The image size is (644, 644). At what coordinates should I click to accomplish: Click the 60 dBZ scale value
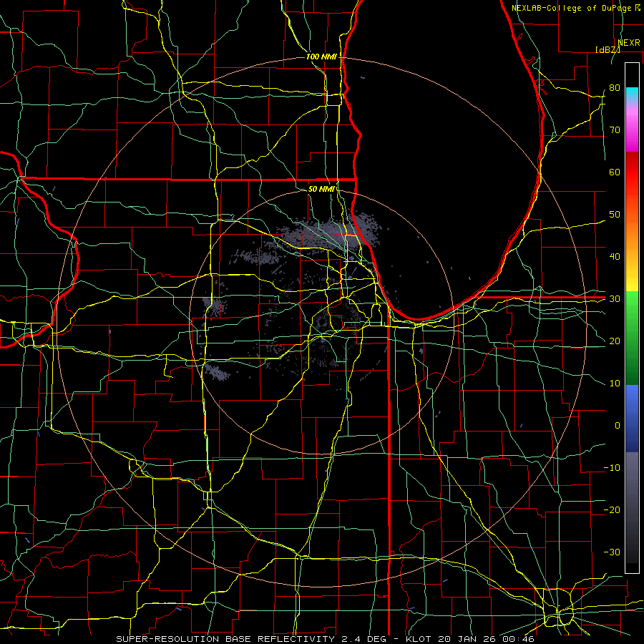[615, 172]
